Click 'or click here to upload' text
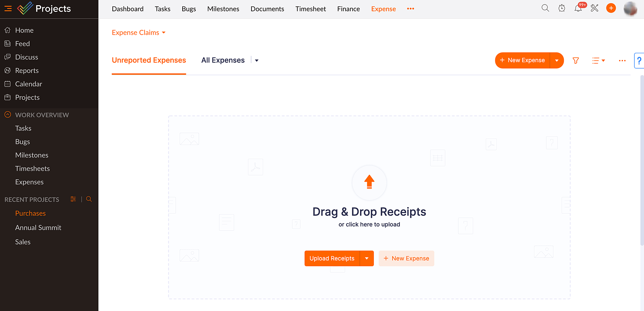The height and width of the screenshot is (311, 644). pyautogui.click(x=369, y=224)
